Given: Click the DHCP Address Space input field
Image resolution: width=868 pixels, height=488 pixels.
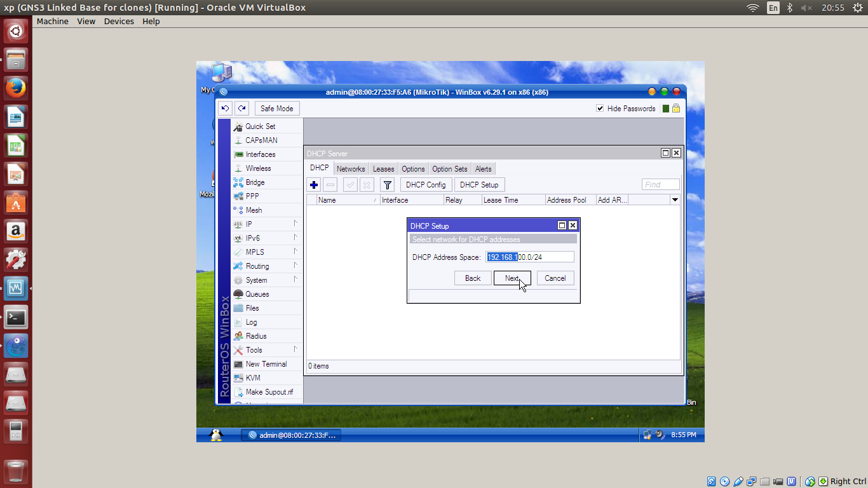Looking at the screenshot, I should 530,257.
